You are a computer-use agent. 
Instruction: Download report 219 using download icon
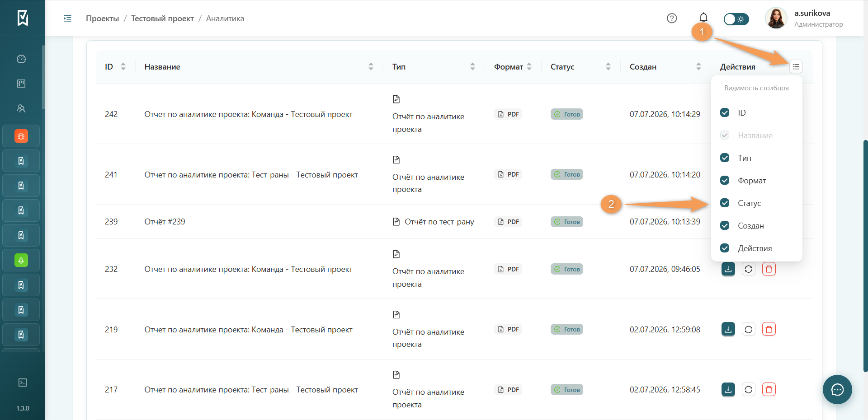pos(728,329)
